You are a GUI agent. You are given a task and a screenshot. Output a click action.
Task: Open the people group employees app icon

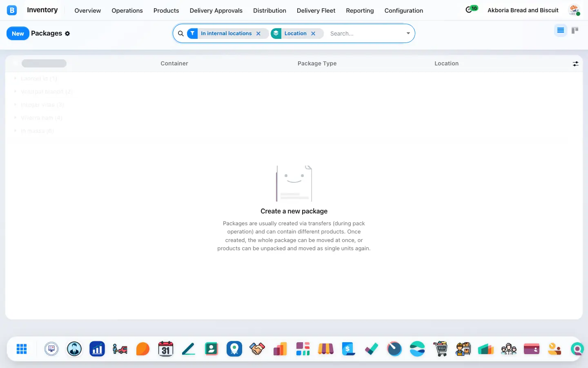509,349
